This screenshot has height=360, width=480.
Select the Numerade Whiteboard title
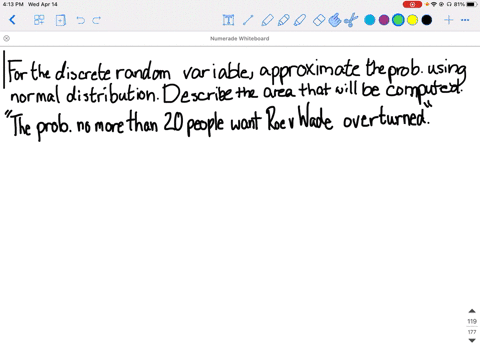tap(240, 39)
